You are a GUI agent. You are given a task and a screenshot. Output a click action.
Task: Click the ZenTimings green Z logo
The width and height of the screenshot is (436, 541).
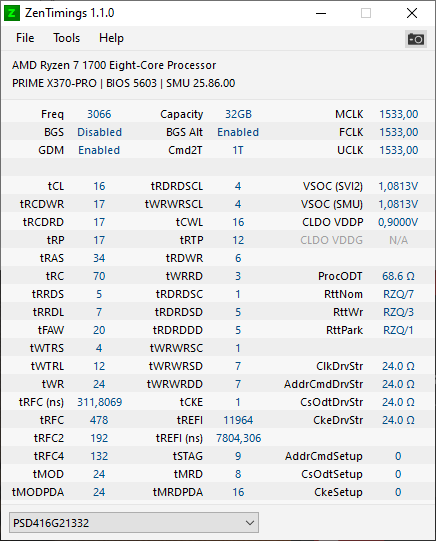12,13
